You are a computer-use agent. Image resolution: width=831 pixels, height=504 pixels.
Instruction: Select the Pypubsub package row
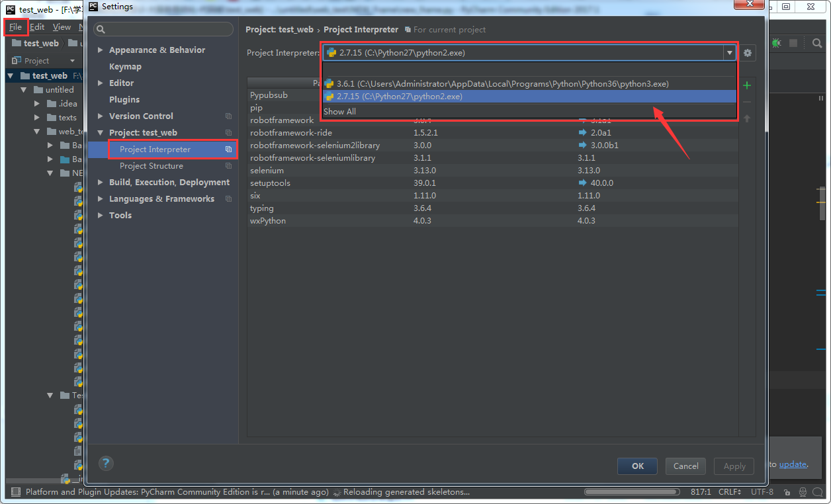(284, 95)
